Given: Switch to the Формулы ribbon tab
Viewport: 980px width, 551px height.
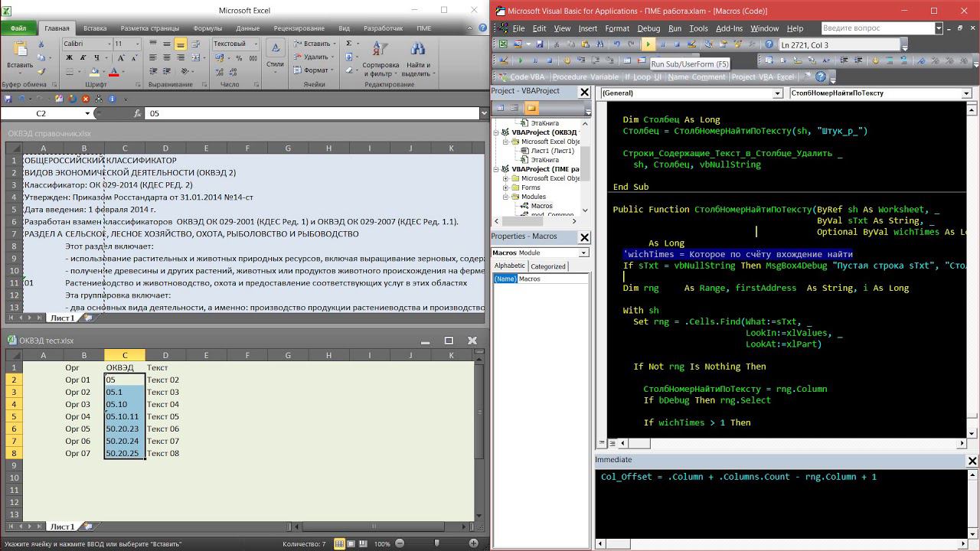Looking at the screenshot, I should click(x=208, y=28).
